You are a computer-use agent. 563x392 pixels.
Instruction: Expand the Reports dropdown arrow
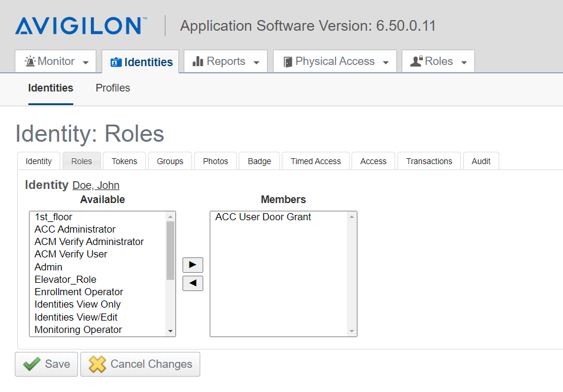click(x=256, y=63)
